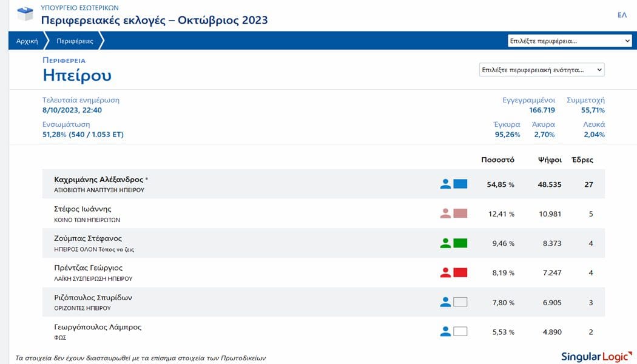
Task: Click the ballot box logo icon
Action: [25, 14]
